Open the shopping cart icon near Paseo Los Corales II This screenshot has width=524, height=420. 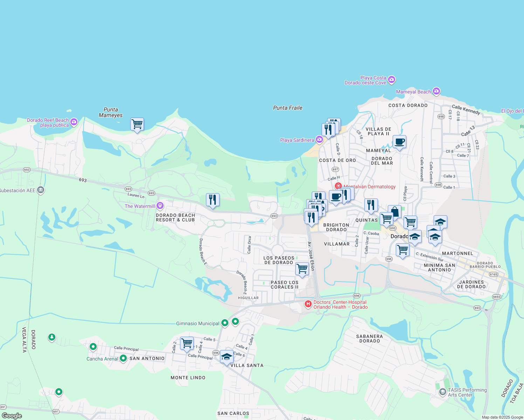click(x=302, y=269)
